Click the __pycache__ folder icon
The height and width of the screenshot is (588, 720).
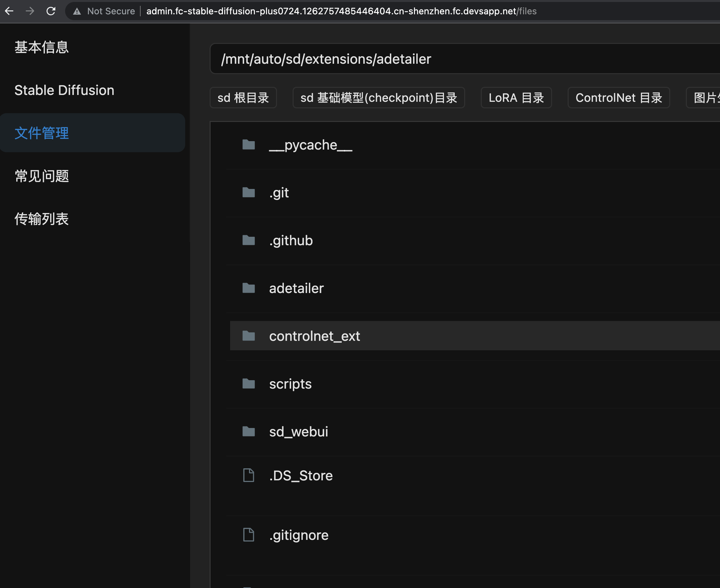coord(248,145)
